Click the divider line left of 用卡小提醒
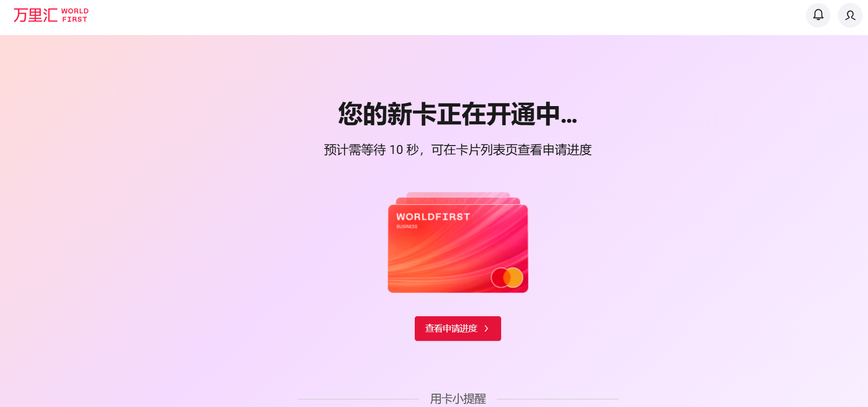The height and width of the screenshot is (407, 868). pos(358,399)
